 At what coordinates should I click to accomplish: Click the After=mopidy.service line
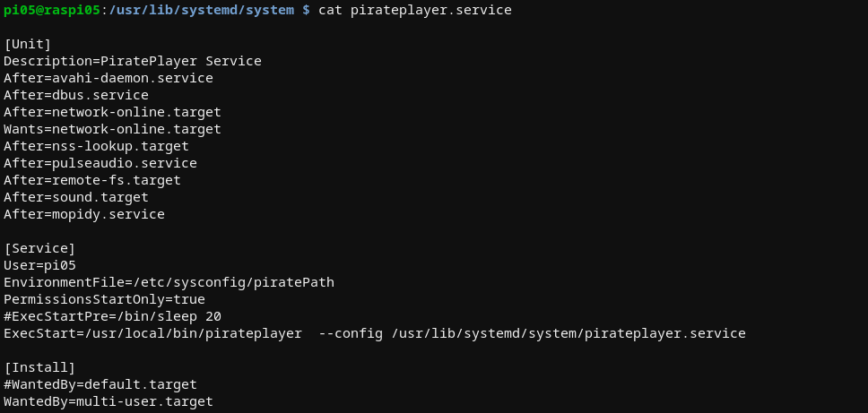(x=84, y=214)
